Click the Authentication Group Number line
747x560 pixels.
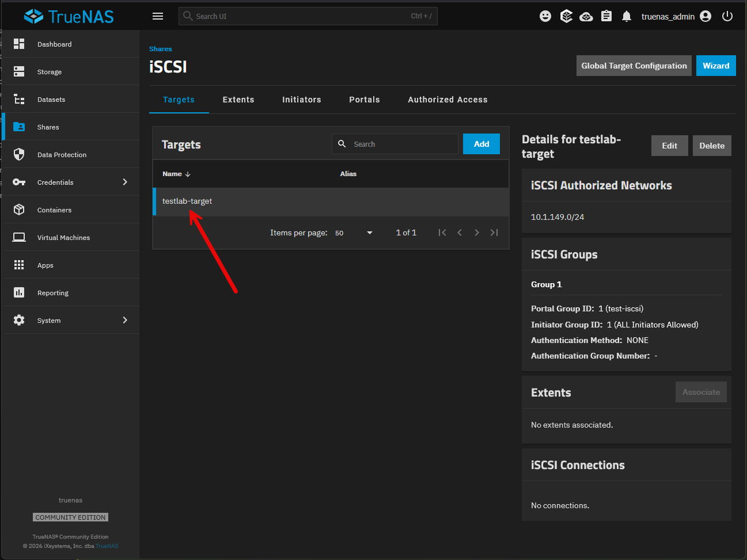click(594, 356)
